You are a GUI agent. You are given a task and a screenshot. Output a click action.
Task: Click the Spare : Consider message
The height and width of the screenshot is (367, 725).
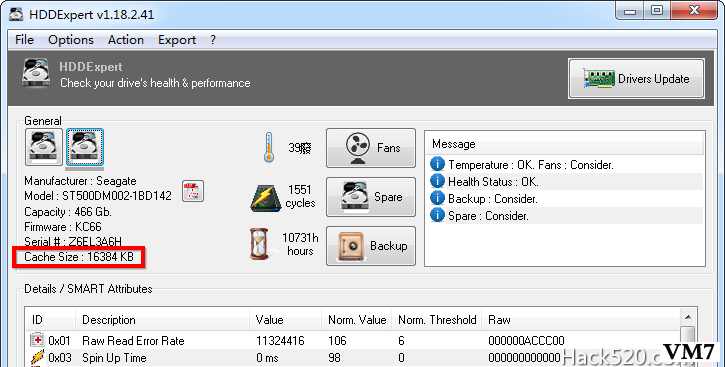[488, 216]
